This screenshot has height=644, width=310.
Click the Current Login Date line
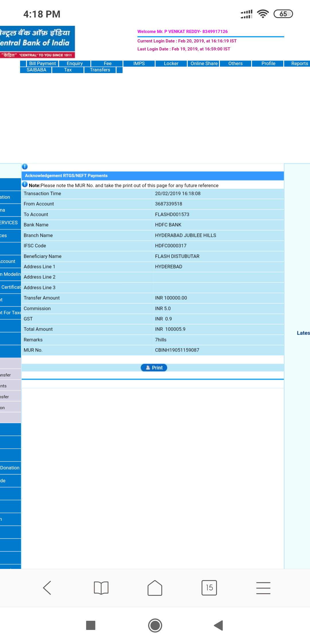[187, 41]
